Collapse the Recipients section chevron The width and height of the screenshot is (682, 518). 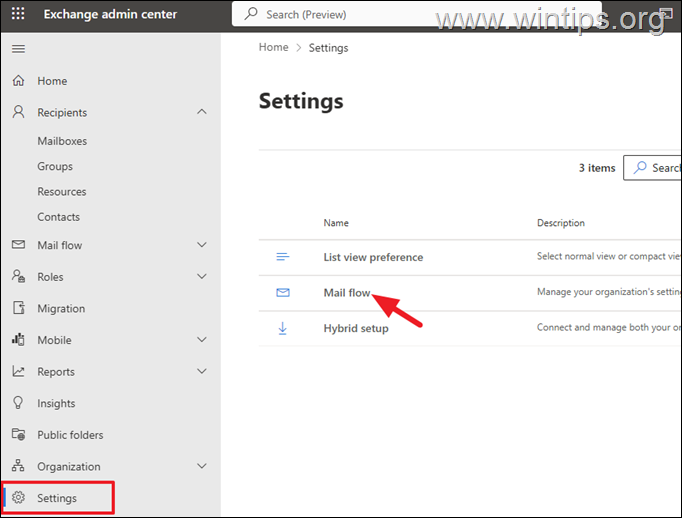tap(202, 112)
